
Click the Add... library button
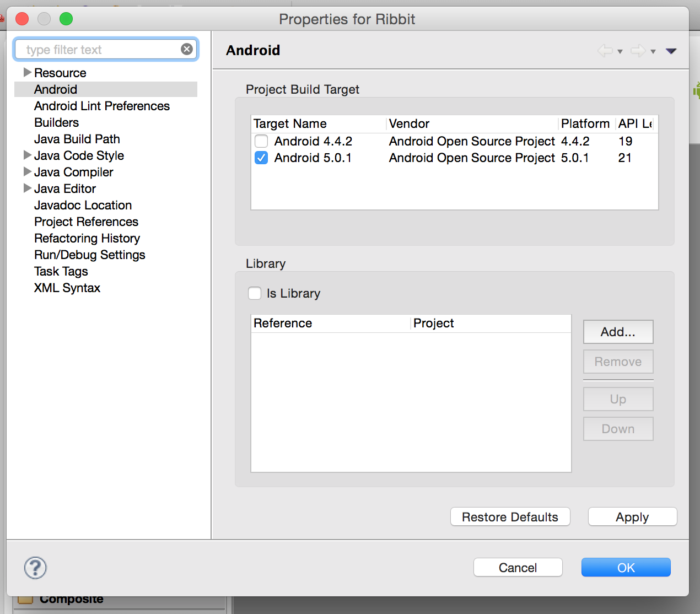pos(618,332)
